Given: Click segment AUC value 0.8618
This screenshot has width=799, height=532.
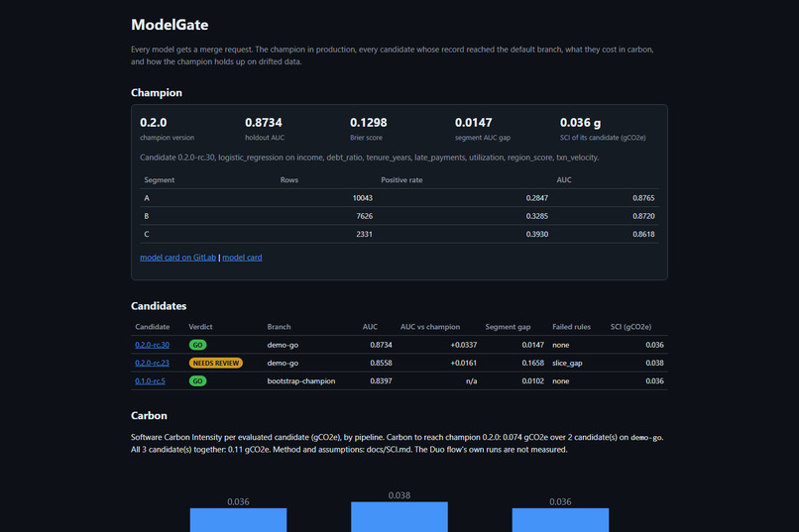Looking at the screenshot, I should tap(643, 234).
